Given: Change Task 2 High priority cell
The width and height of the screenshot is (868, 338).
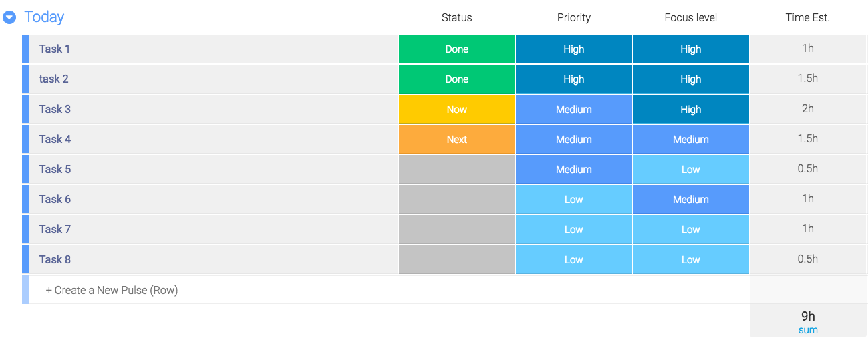Looking at the screenshot, I should 574,79.
